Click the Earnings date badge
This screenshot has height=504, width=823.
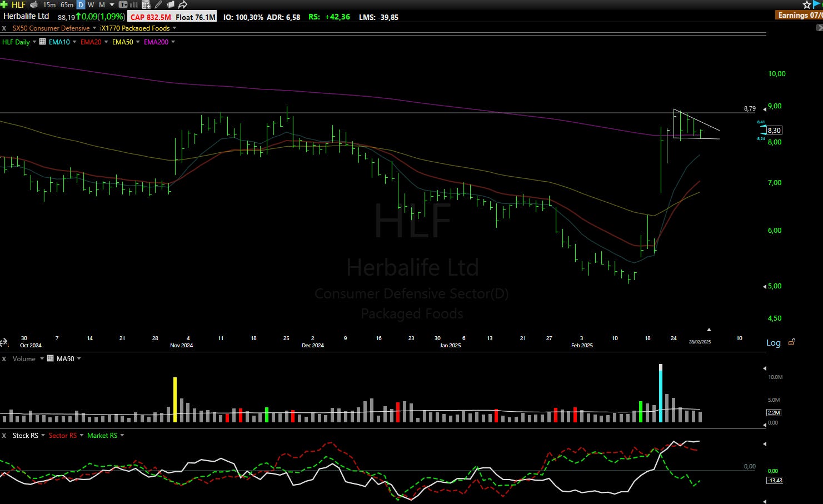(x=799, y=15)
